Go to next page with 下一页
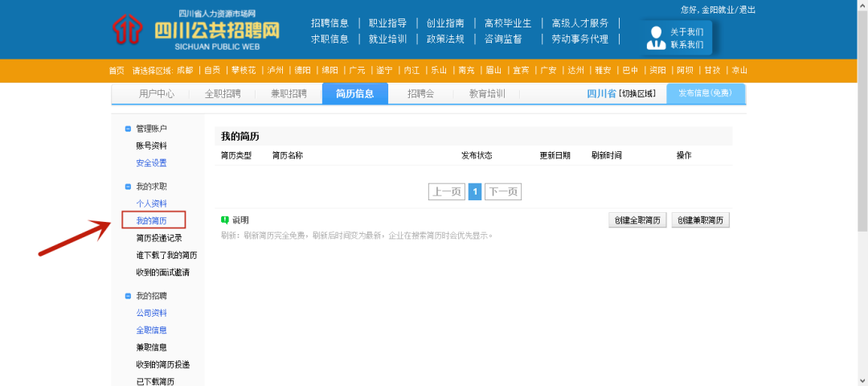This screenshot has height=386, width=868. click(x=503, y=191)
